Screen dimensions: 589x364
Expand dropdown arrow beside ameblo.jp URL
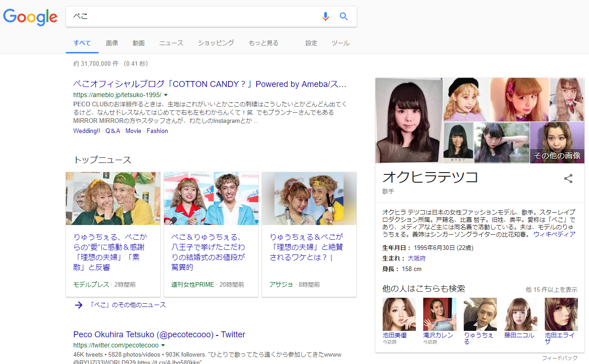tap(166, 95)
